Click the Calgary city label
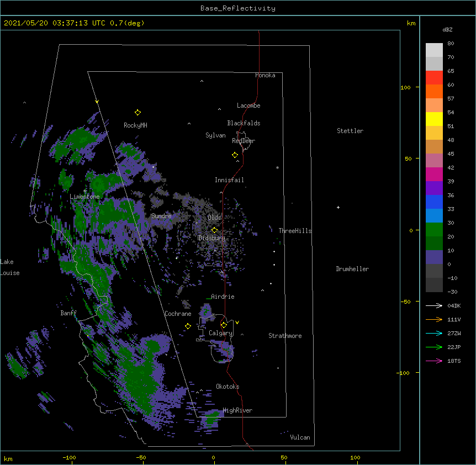Image resolution: width=476 pixels, height=465 pixels. click(x=220, y=333)
